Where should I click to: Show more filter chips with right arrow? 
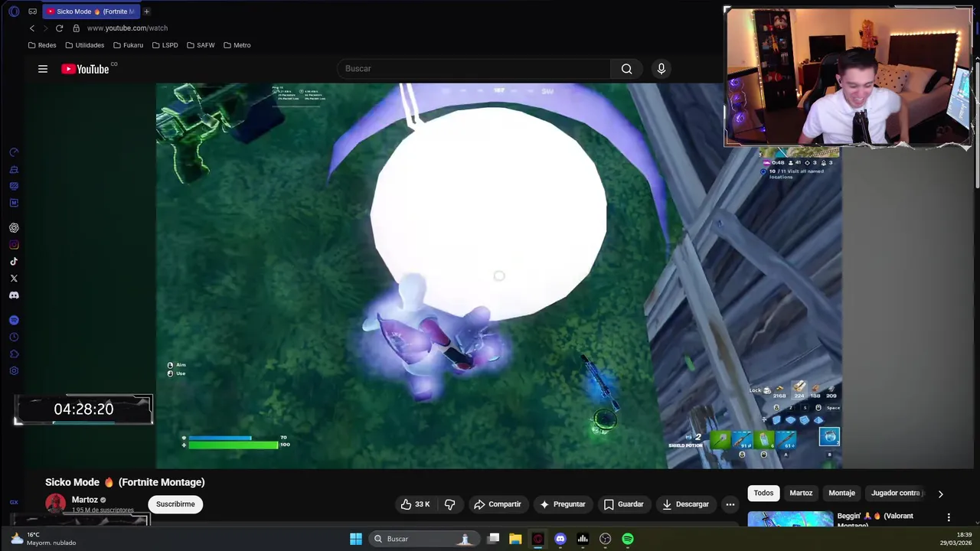940,494
